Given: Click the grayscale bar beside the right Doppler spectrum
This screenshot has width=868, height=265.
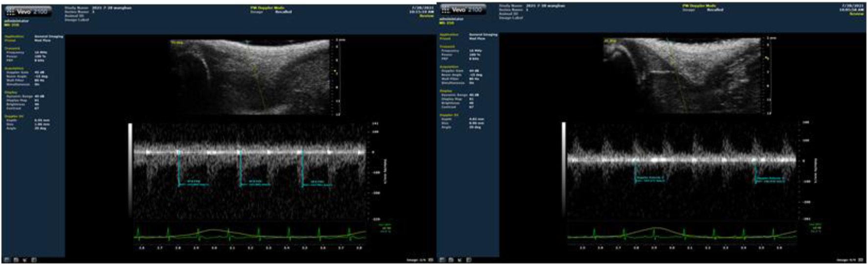Looking at the screenshot, I should point(564,171).
